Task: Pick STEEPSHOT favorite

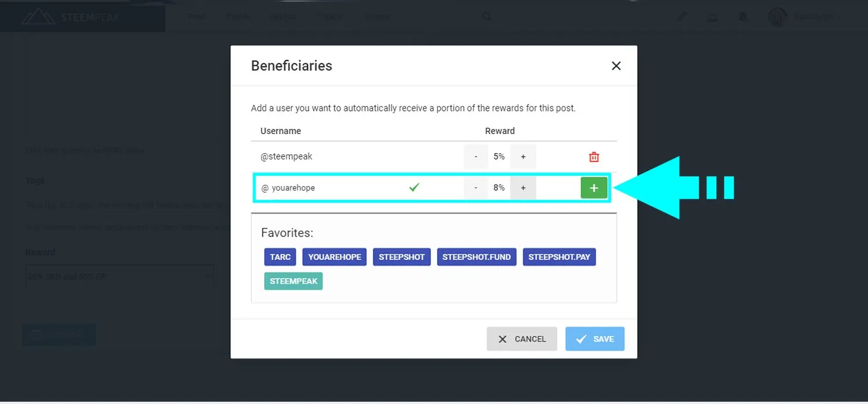Action: tap(402, 257)
